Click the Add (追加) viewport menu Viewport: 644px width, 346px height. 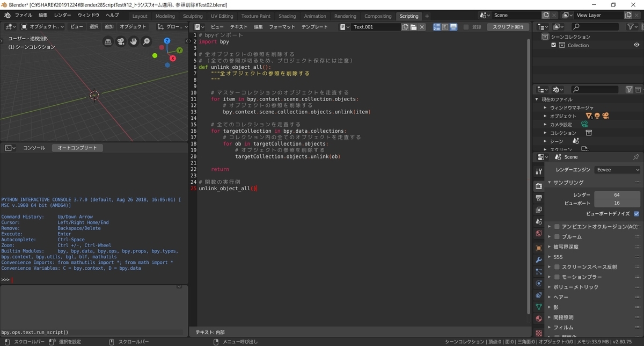(109, 27)
